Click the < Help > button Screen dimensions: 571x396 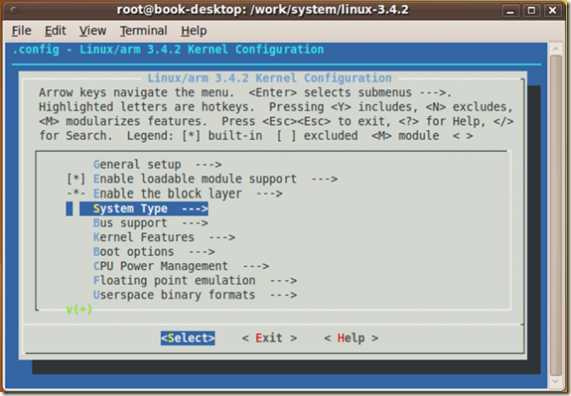pos(351,338)
